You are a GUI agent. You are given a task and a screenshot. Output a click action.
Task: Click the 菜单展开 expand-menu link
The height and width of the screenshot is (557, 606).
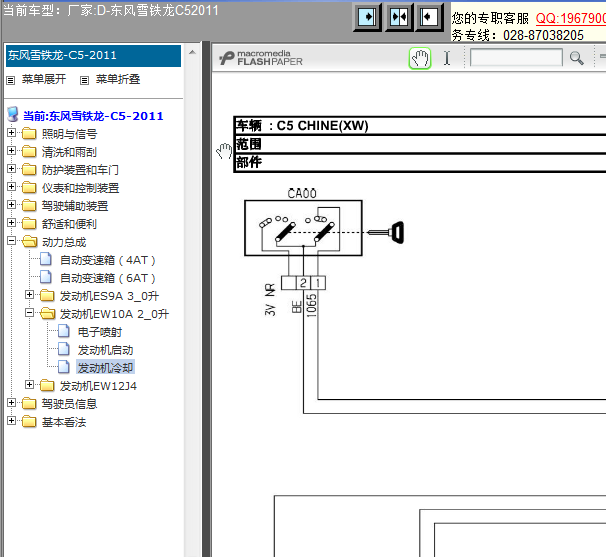tap(44, 79)
